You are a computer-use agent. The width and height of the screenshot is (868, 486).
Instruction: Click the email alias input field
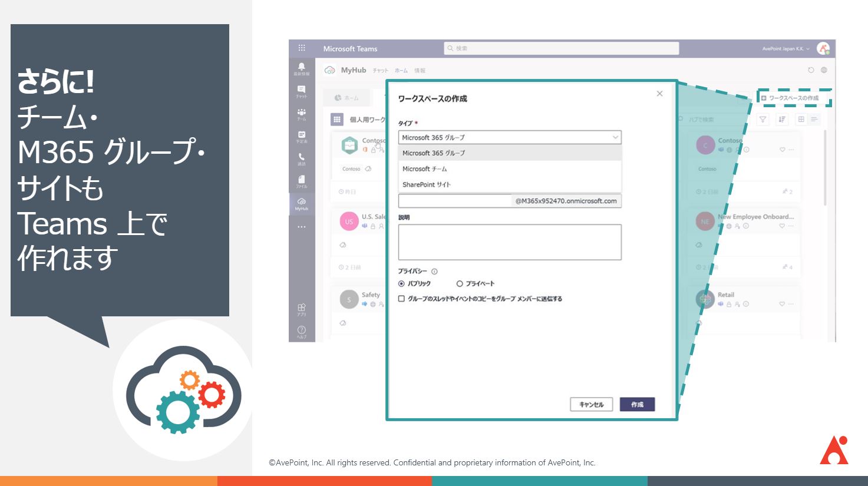455,201
